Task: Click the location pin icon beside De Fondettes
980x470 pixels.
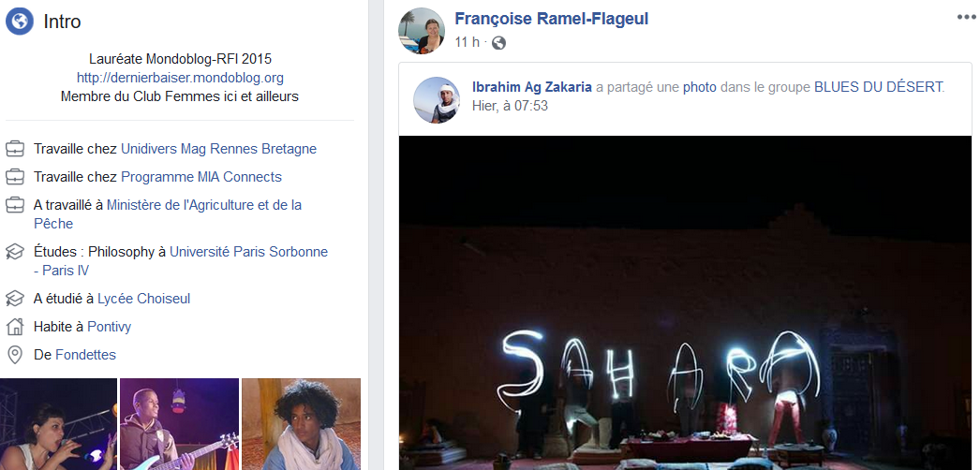Action: 14,355
